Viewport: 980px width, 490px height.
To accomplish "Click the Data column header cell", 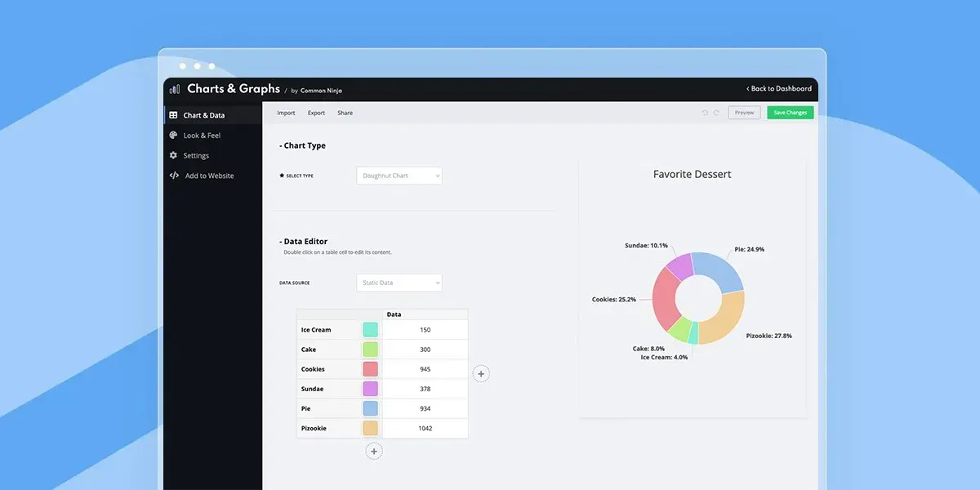I will [x=425, y=314].
